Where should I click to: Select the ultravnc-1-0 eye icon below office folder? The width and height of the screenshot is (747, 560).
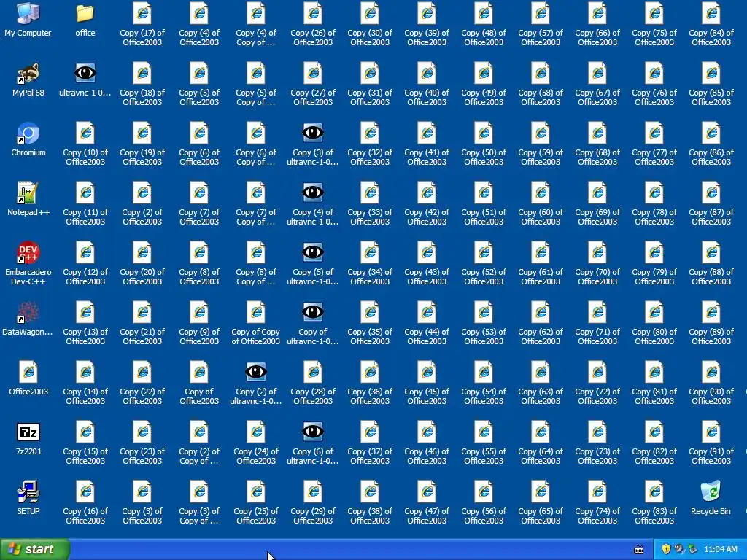[x=85, y=74]
